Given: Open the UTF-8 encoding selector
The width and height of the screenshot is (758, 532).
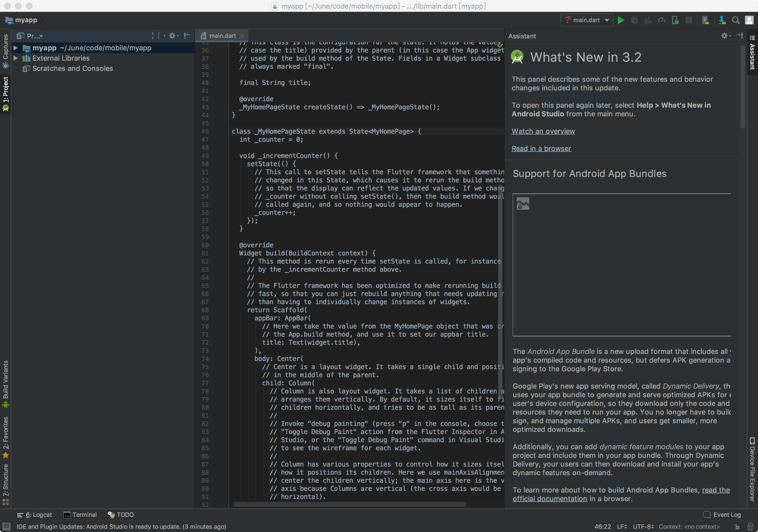Looking at the screenshot, I should [x=643, y=527].
